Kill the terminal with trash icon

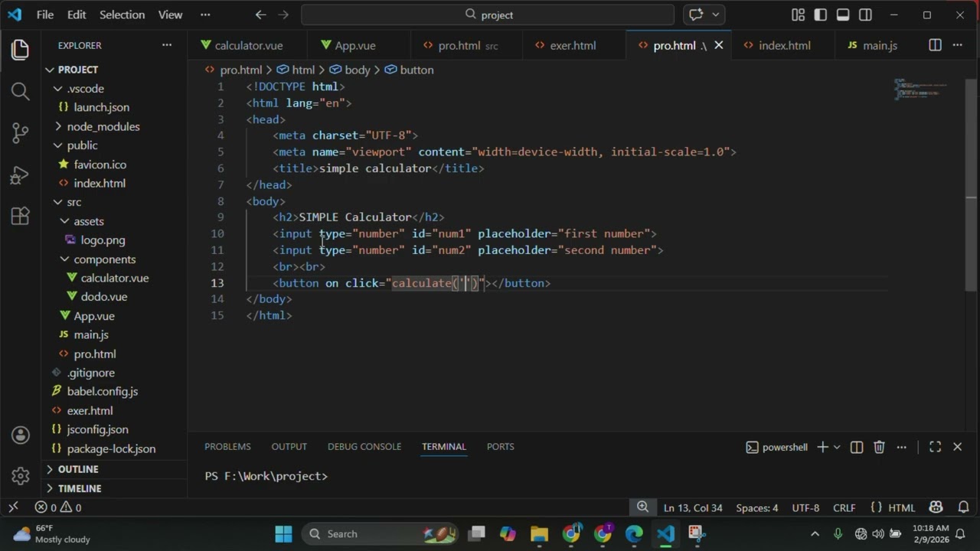pyautogui.click(x=879, y=447)
